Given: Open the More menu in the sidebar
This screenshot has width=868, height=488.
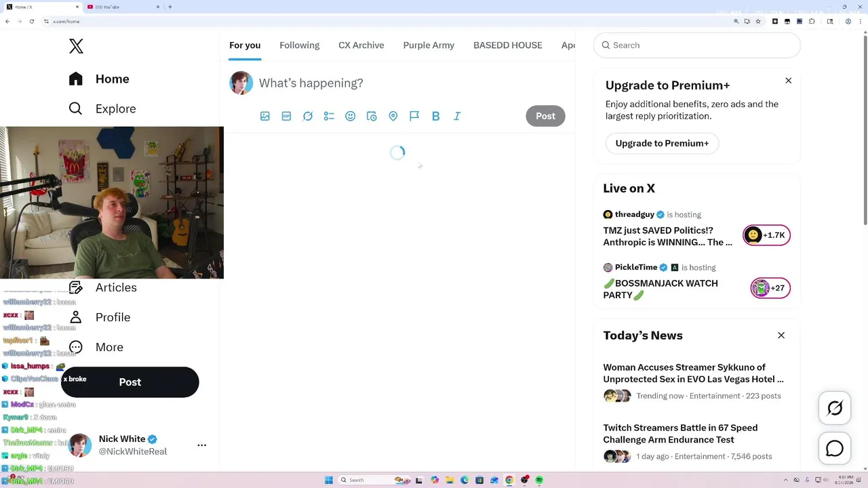Looking at the screenshot, I should point(96,347).
